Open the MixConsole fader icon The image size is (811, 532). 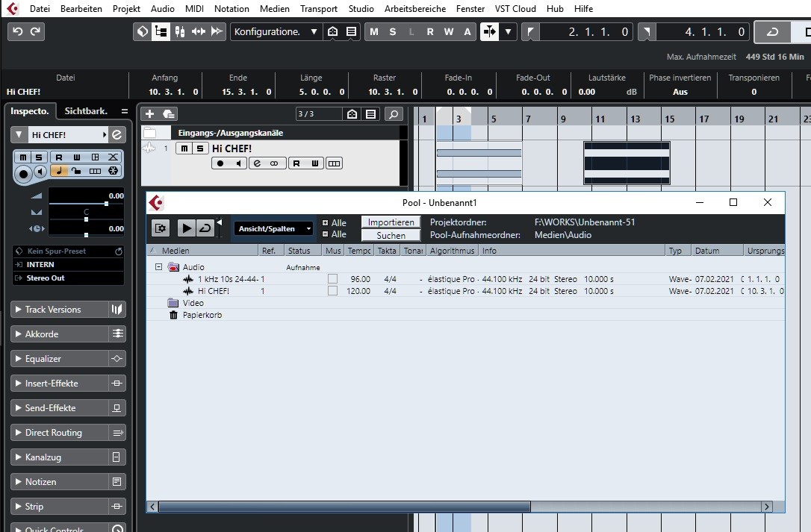pyautogui.click(x=179, y=31)
